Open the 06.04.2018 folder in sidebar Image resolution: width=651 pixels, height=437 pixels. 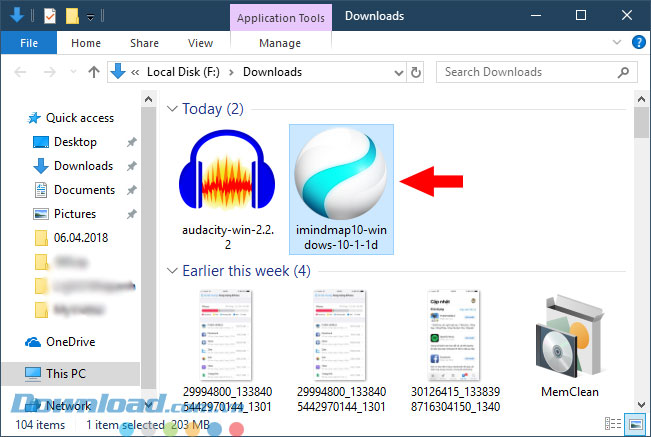coord(81,238)
